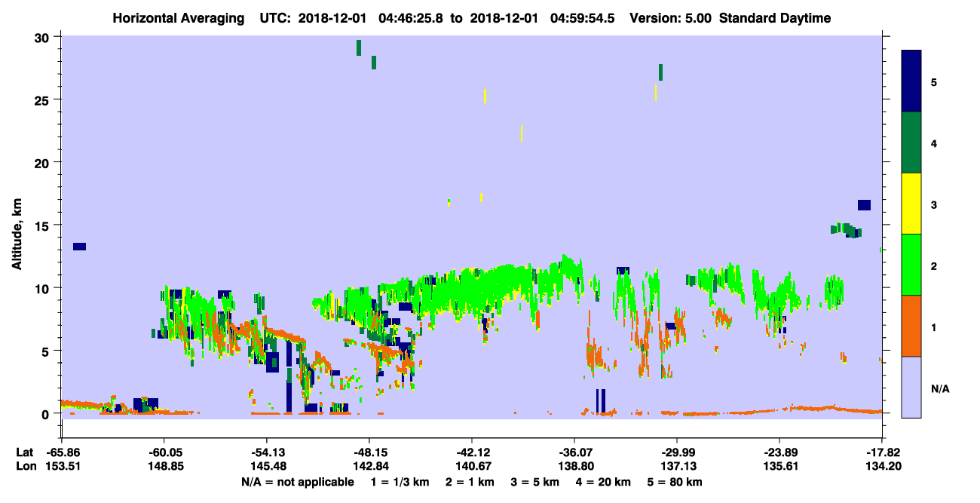
Task: Click the y-axis tick label 20
Action: tap(44, 162)
